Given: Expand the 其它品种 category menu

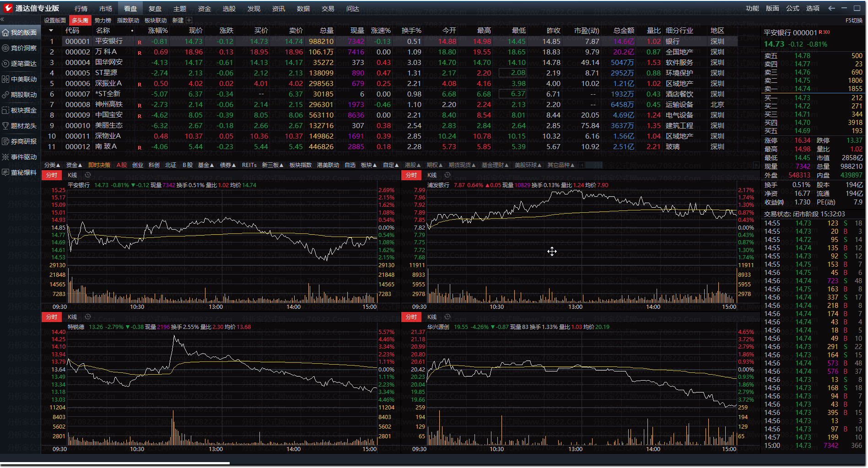Looking at the screenshot, I should tap(561, 165).
